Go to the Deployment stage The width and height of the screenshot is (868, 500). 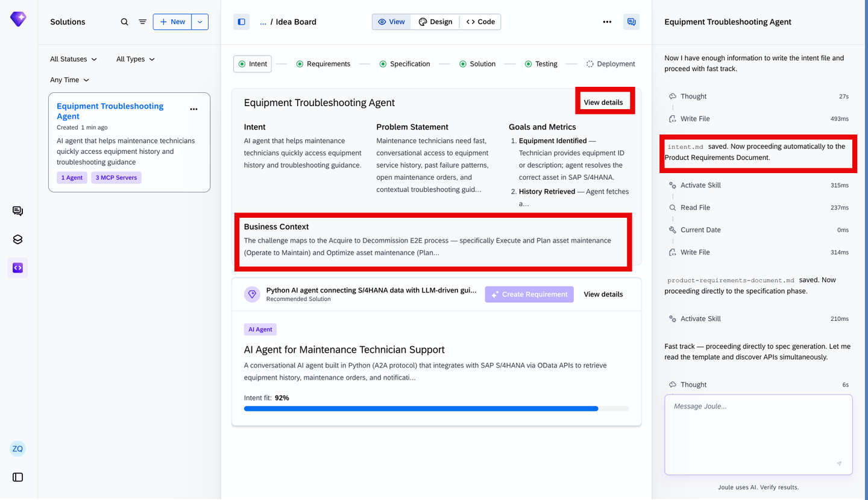(611, 64)
